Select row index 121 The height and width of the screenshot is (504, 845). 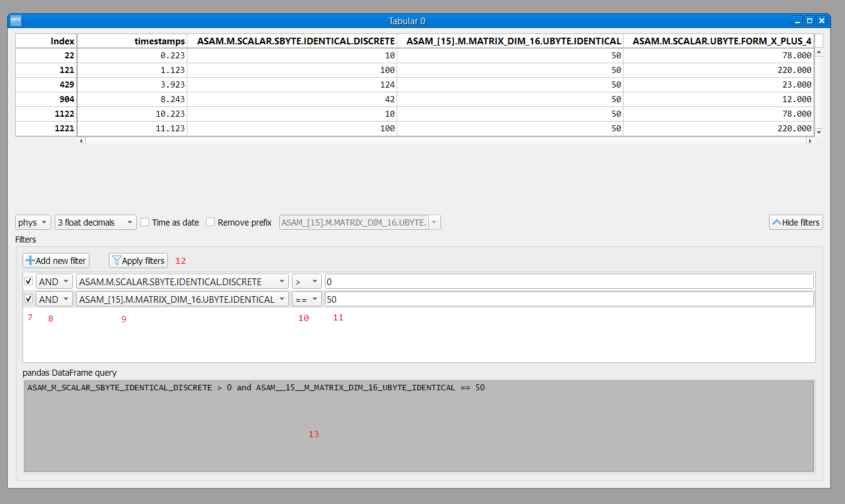(46, 70)
